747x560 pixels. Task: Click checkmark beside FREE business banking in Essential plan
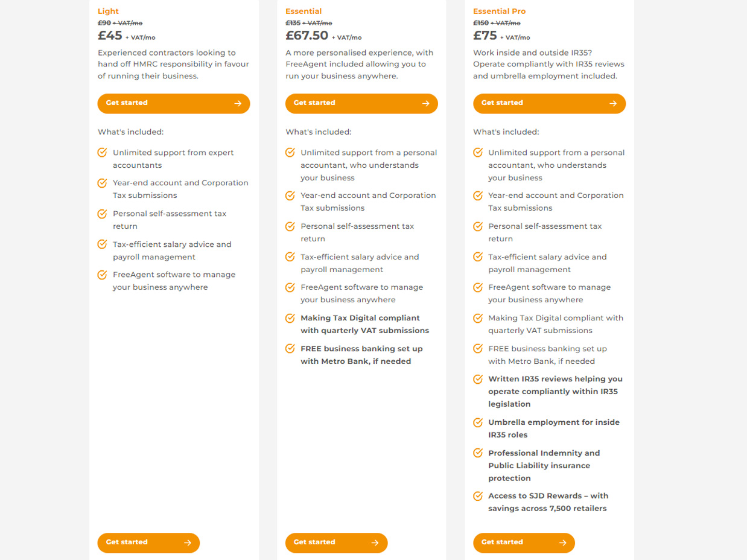290,348
